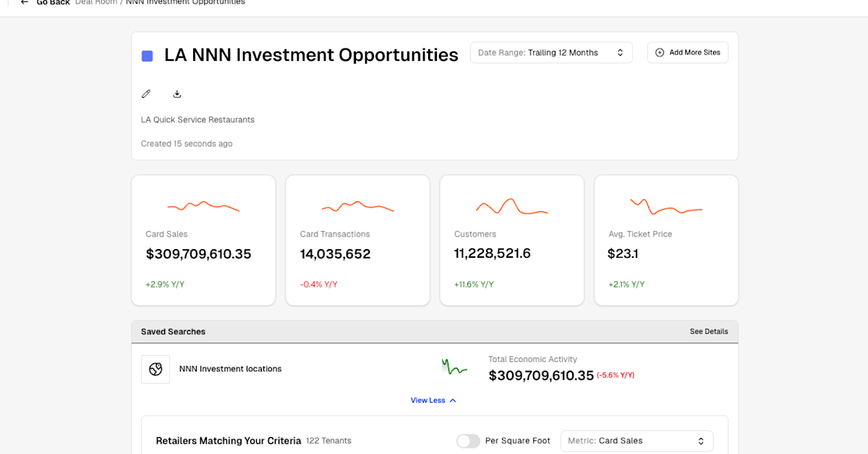Click the Created 15 seconds ago text
The height and width of the screenshot is (454, 868).
pos(187,143)
